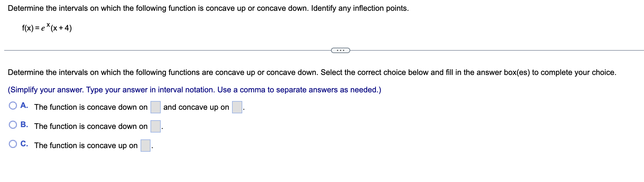Click choice C's 'concave up on' sentence

tap(86, 145)
